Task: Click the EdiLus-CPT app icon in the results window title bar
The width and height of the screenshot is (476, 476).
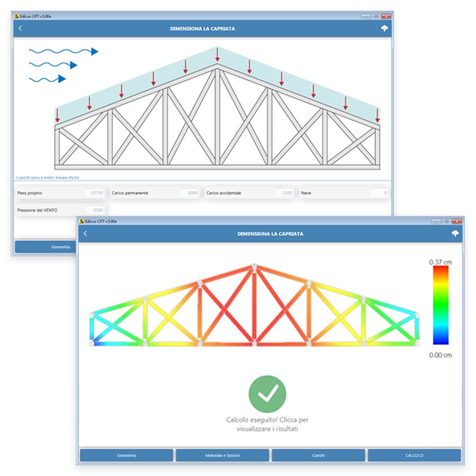Action: click(82, 221)
